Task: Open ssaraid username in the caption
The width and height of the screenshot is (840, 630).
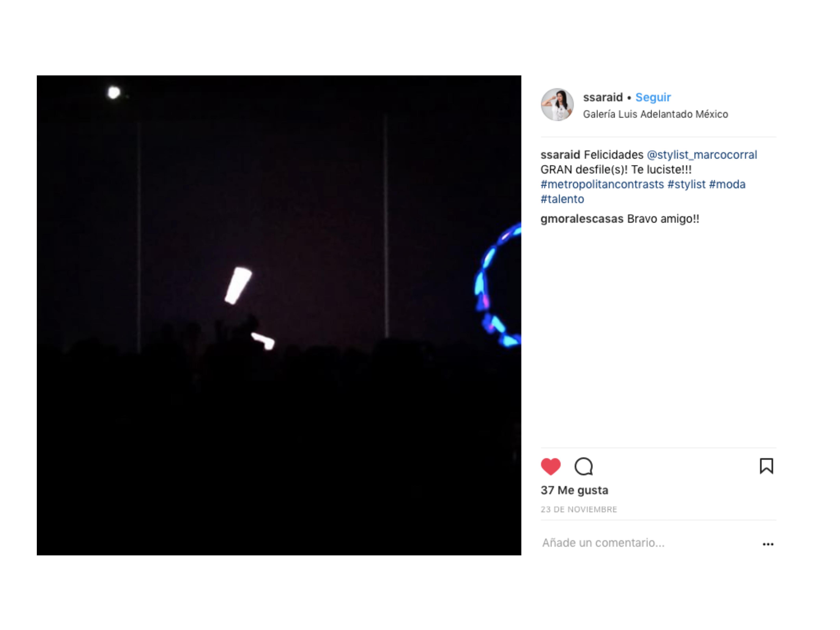Action: click(560, 155)
